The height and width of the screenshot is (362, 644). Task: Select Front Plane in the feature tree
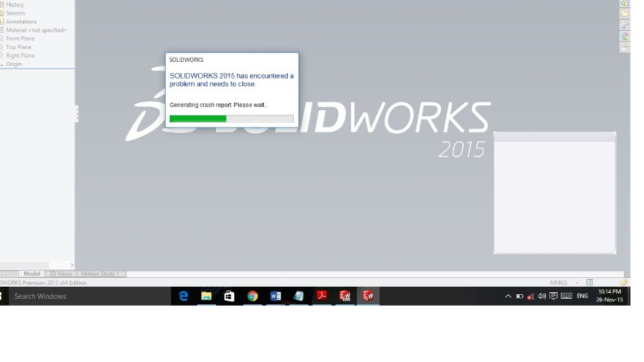tap(20, 39)
